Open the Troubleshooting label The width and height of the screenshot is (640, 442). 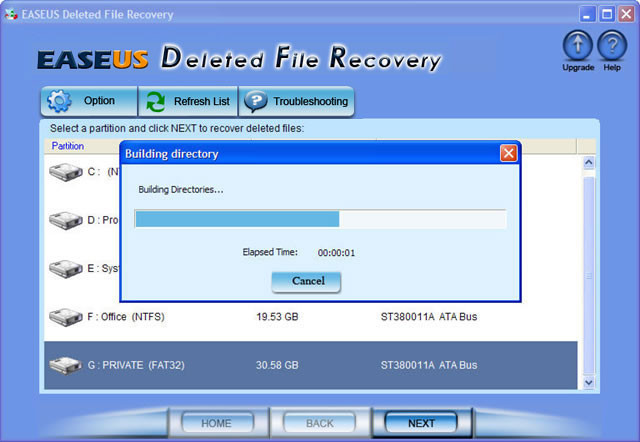311,101
